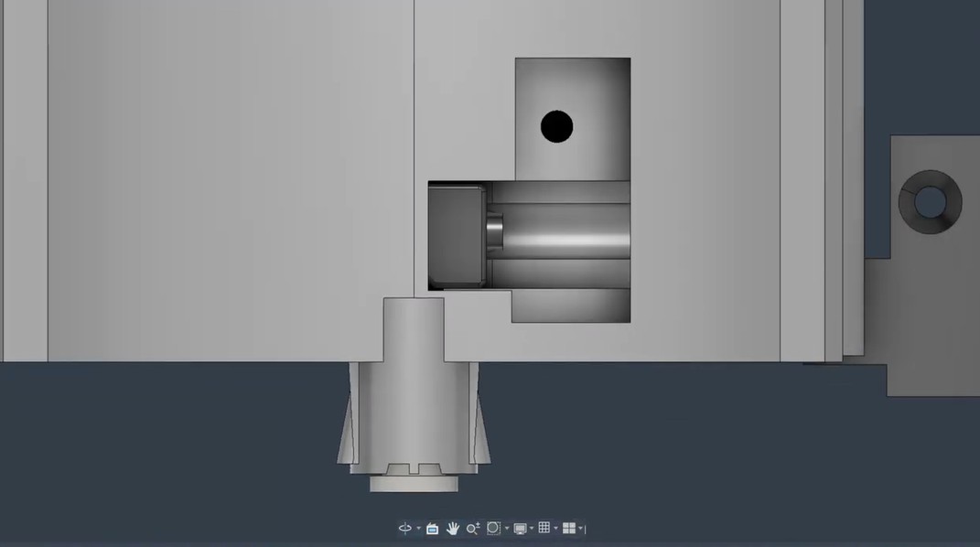Open the Display Settings monitor icon
The image size is (980, 547).
click(520, 529)
